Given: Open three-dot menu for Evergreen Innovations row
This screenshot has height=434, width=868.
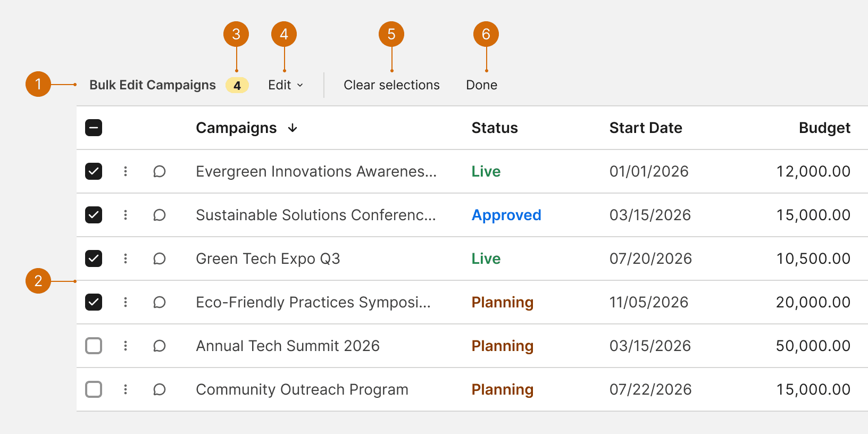Looking at the screenshot, I should [126, 171].
